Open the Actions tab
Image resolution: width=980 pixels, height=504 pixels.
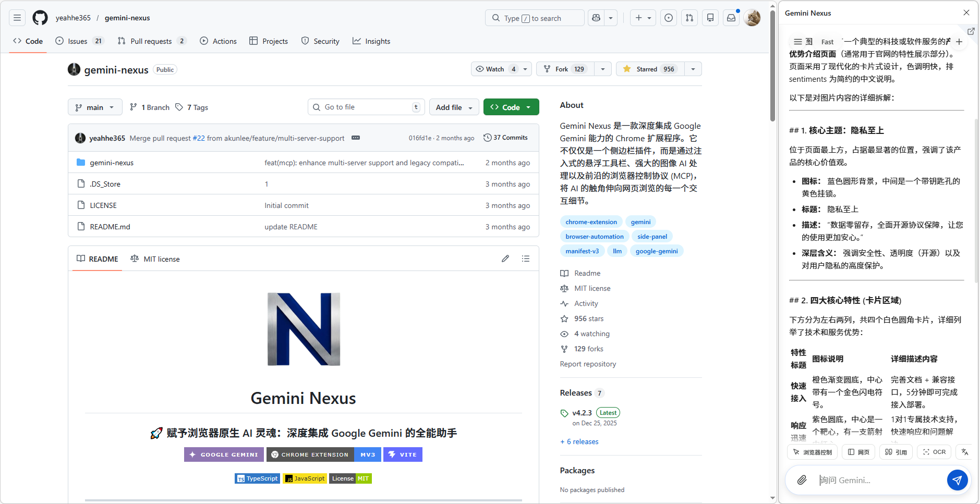[219, 41]
